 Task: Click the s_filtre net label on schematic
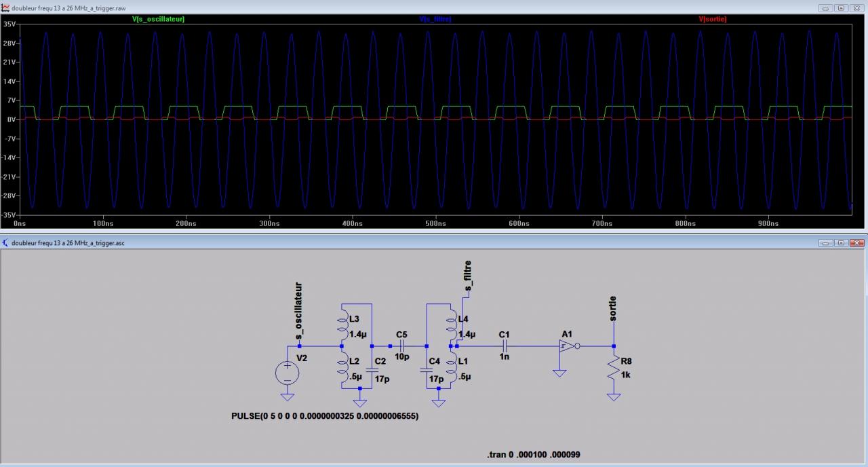[x=468, y=277]
